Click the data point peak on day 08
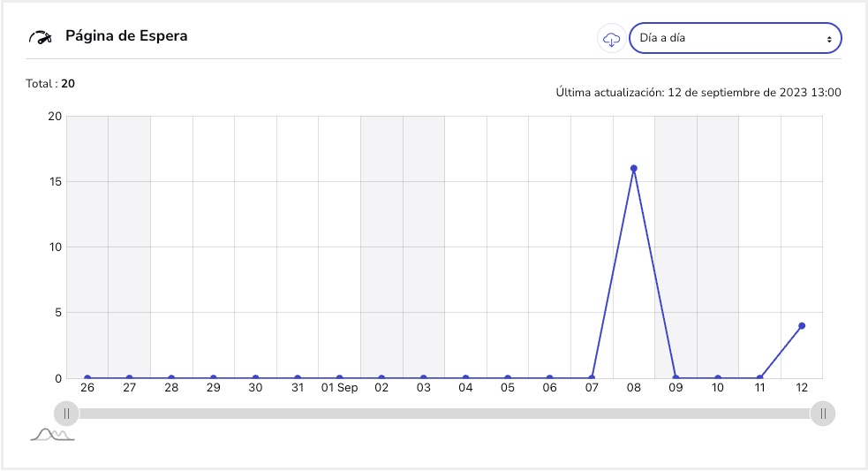This screenshot has width=868, height=471. (x=634, y=168)
